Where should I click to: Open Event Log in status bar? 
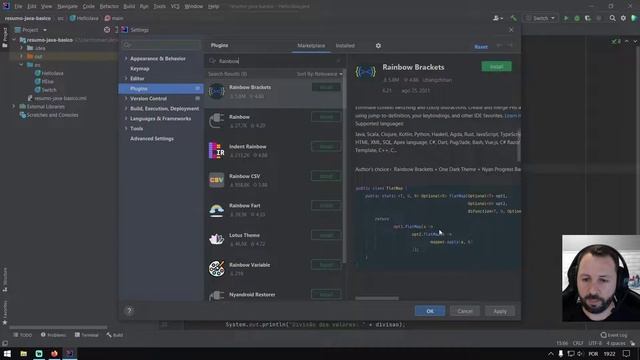(x=613, y=335)
